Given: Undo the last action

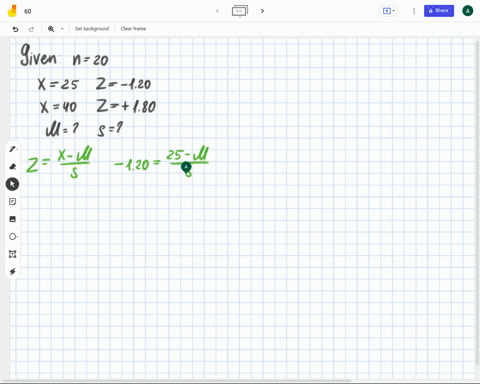Looking at the screenshot, I should click(x=15, y=29).
